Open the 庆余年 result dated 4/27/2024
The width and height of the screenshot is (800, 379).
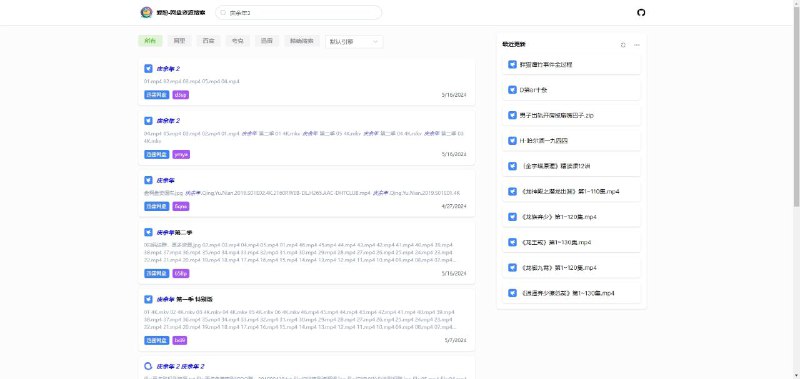tap(166, 180)
